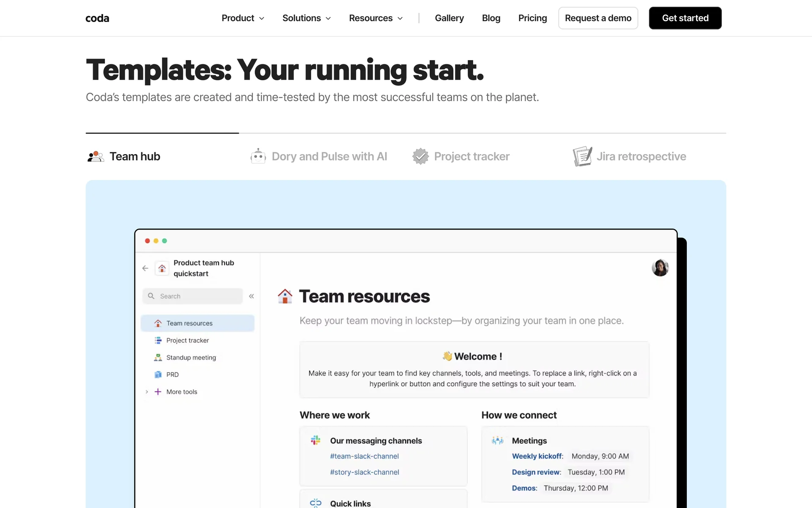Screen dimensions: 812x508
Task: Expand the Solutions dropdown
Action: [x=307, y=18]
